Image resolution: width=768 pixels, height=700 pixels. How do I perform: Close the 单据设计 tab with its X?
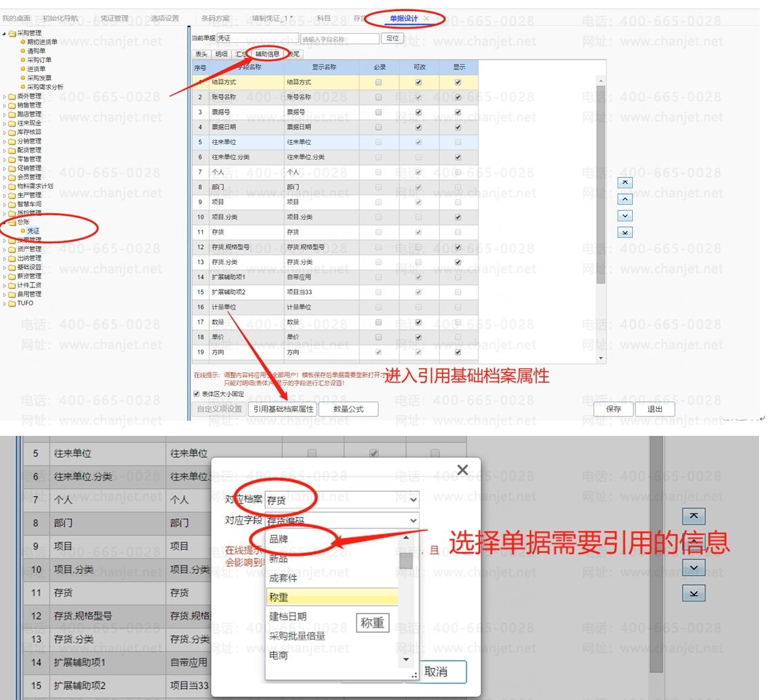(427, 18)
